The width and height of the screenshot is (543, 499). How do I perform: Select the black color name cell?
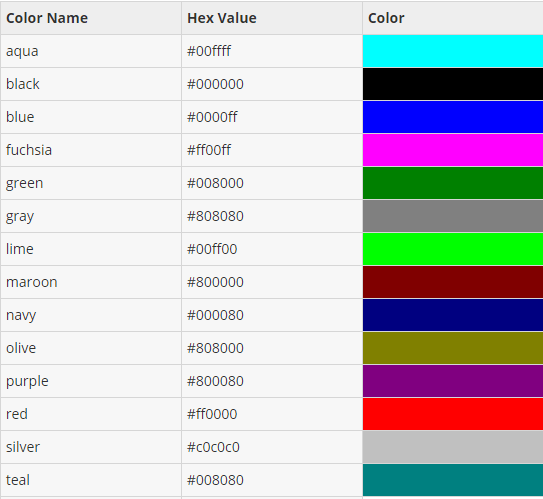click(x=91, y=84)
